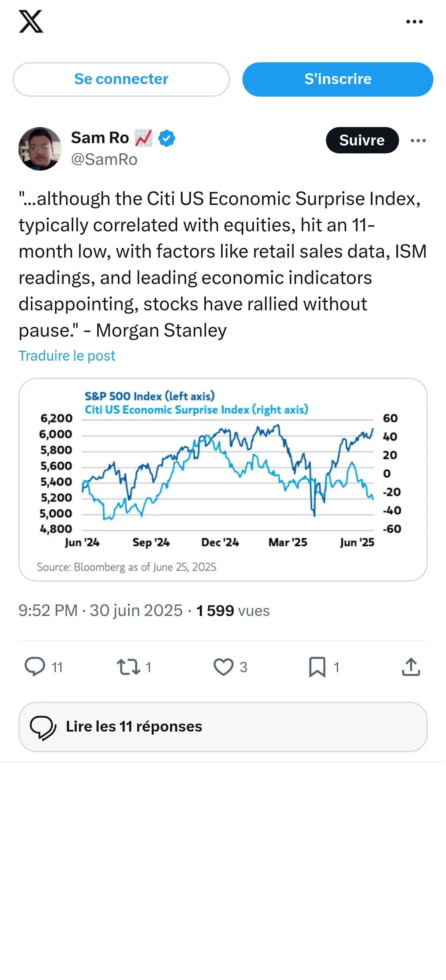Open the S&P 500 chart image
Viewport: 446px width, 980px height.
(223, 479)
